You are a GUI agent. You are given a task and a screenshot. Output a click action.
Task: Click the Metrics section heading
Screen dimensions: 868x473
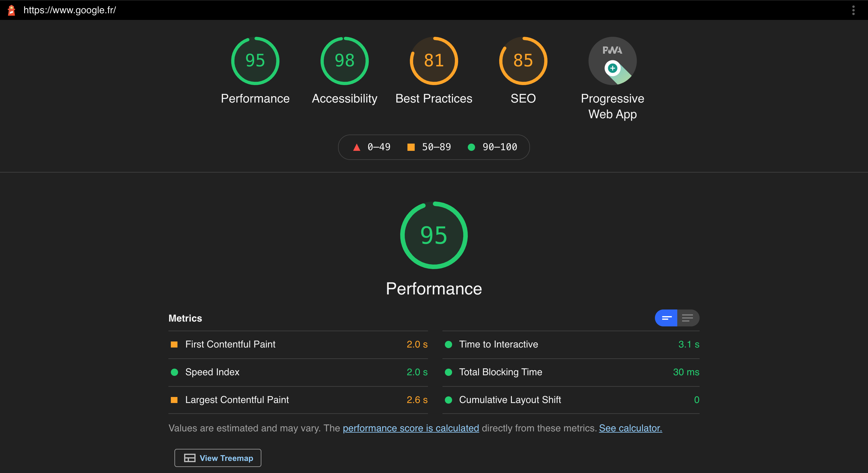tap(185, 318)
